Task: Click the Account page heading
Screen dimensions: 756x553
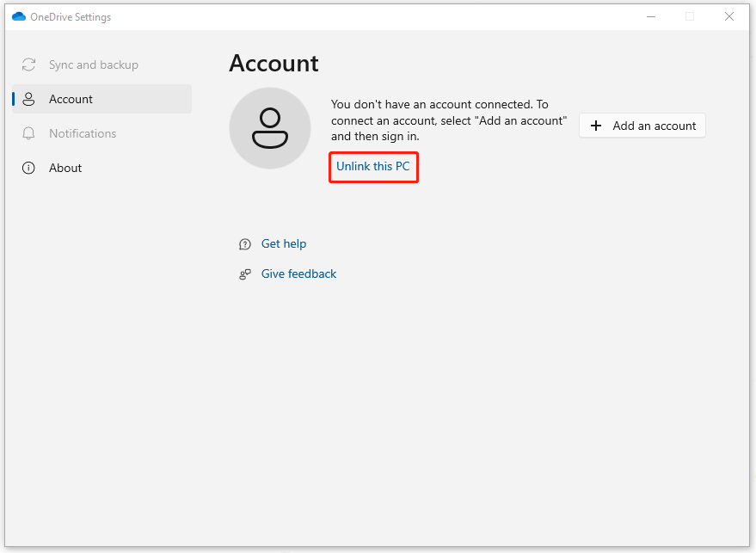Action: tap(274, 64)
